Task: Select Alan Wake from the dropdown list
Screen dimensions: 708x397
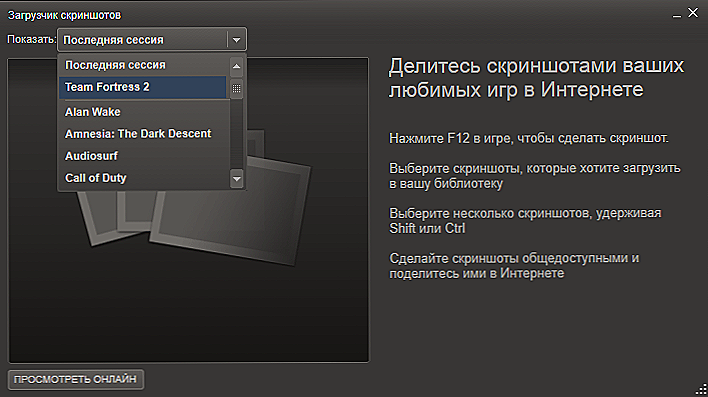Action: (x=143, y=112)
